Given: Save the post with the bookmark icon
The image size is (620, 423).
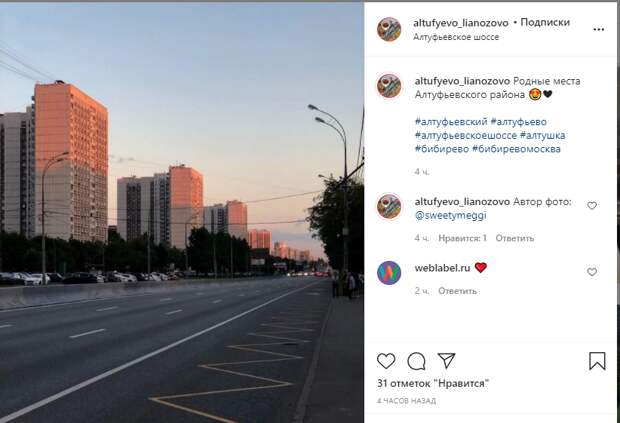Looking at the screenshot, I should point(597,361).
